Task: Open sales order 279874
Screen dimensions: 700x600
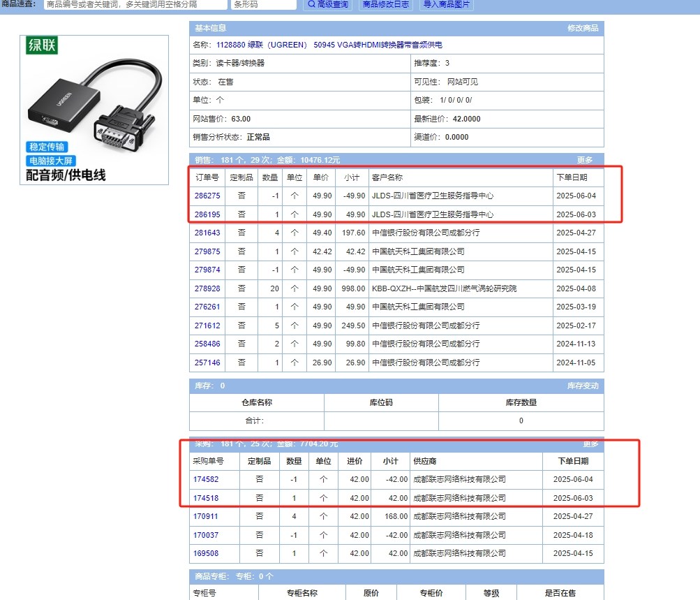Action: point(207,270)
